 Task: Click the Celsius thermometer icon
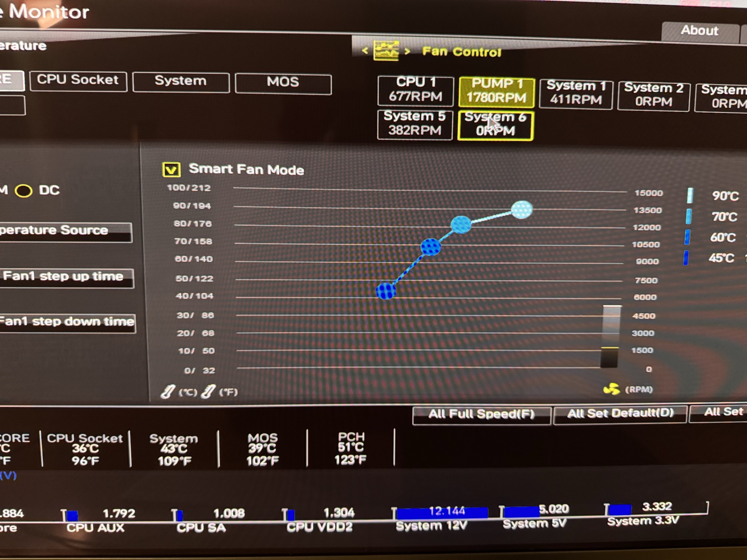tap(168, 392)
